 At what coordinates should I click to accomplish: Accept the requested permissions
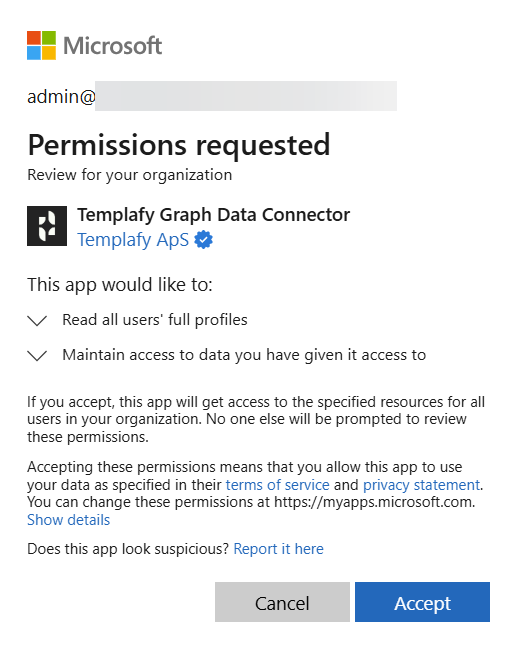[422, 602]
